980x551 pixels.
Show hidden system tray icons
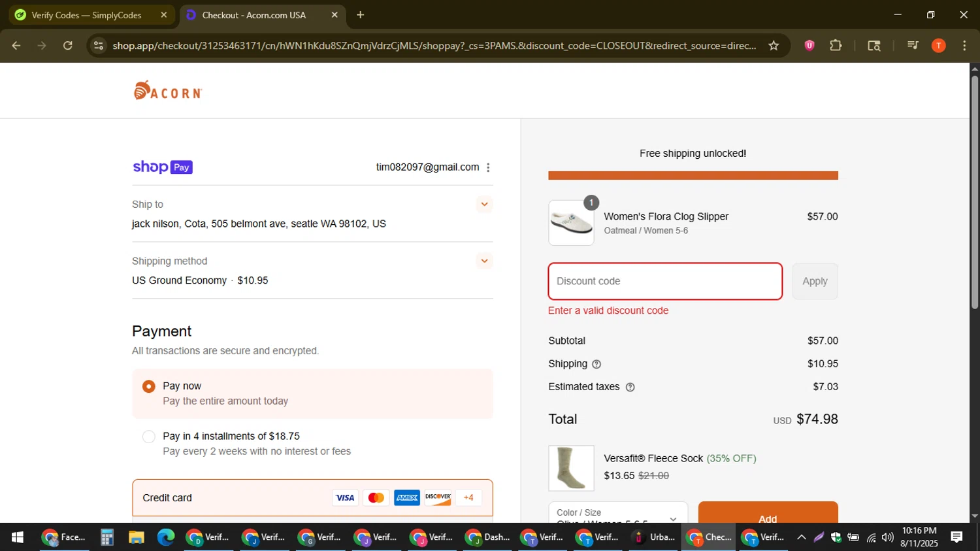click(801, 537)
